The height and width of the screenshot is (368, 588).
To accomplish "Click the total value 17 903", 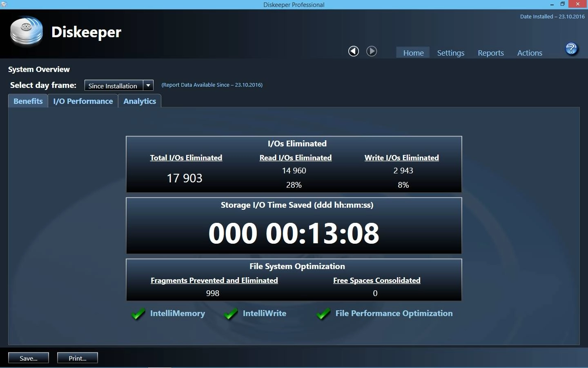I will click(185, 178).
